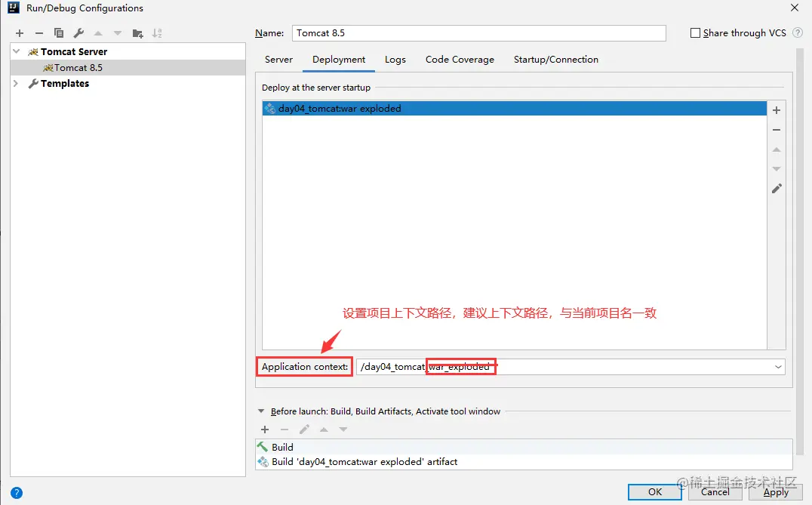This screenshot has width=812, height=505.
Task: Move the deployment artifact up
Action: [x=777, y=149]
